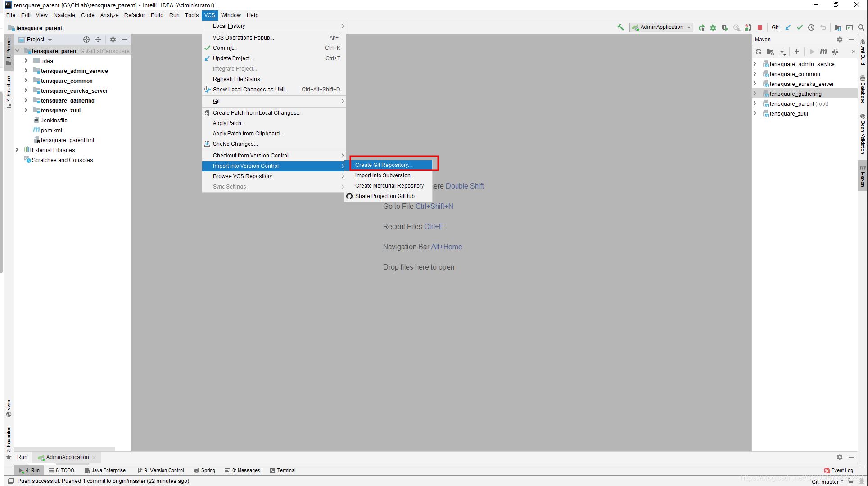
Task: Click the Run AdminApplication icon
Action: point(702,28)
